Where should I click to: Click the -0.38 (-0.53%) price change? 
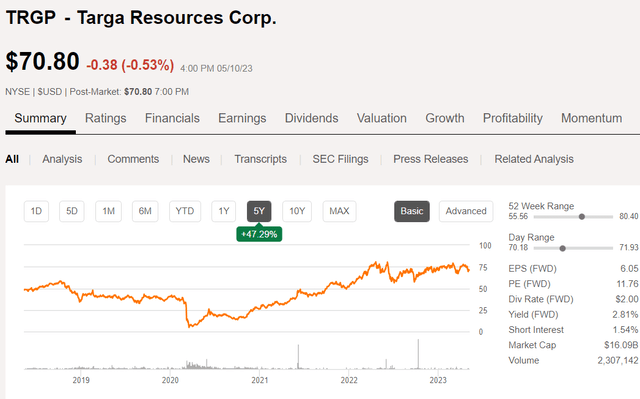click(x=130, y=65)
